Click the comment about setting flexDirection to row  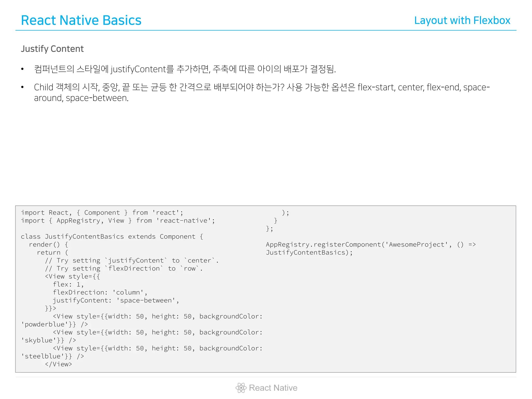124,269
